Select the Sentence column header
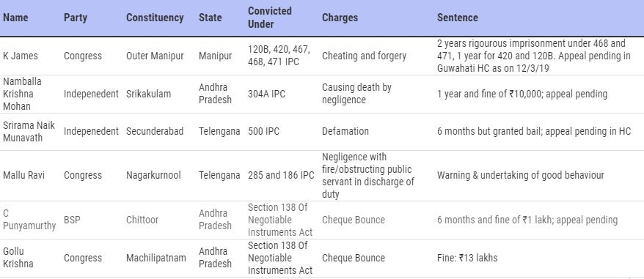This screenshot has height=279, width=644. tap(458, 18)
